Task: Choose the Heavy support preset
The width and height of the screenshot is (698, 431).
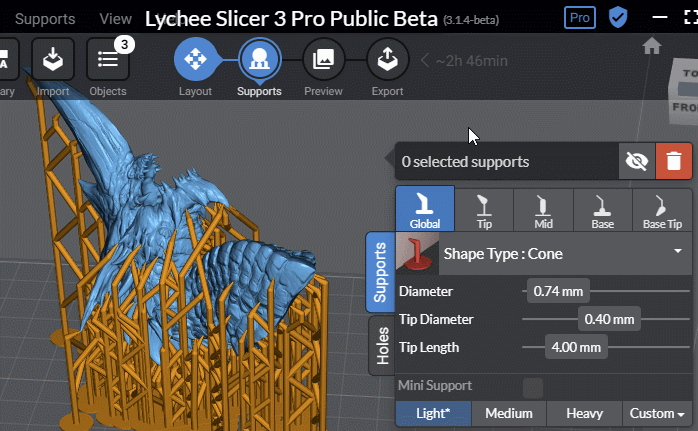Action: [x=584, y=413]
